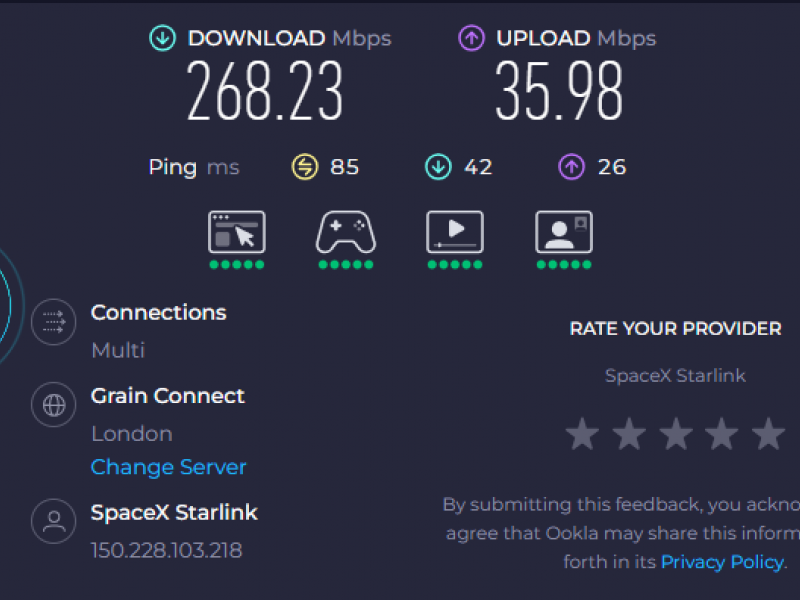Click the download arrow icon

pyautogui.click(x=162, y=39)
